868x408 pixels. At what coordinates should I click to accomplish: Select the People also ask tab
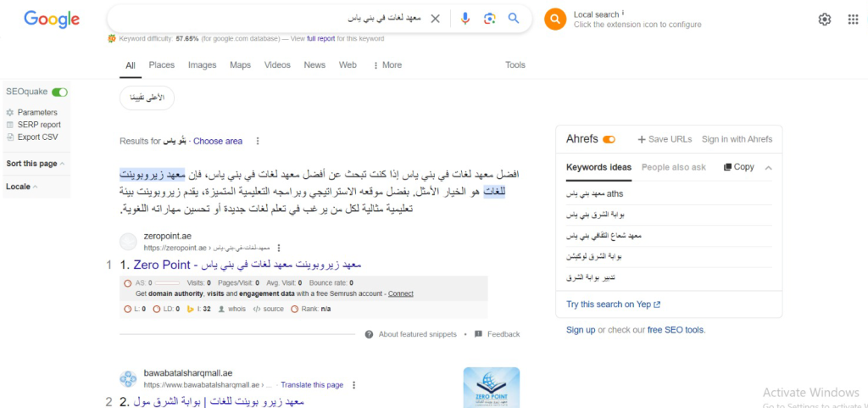[x=674, y=167]
